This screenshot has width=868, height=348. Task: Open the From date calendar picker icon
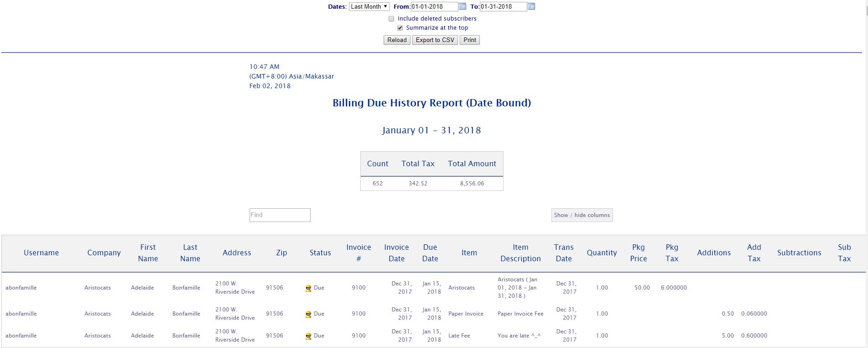click(x=463, y=6)
